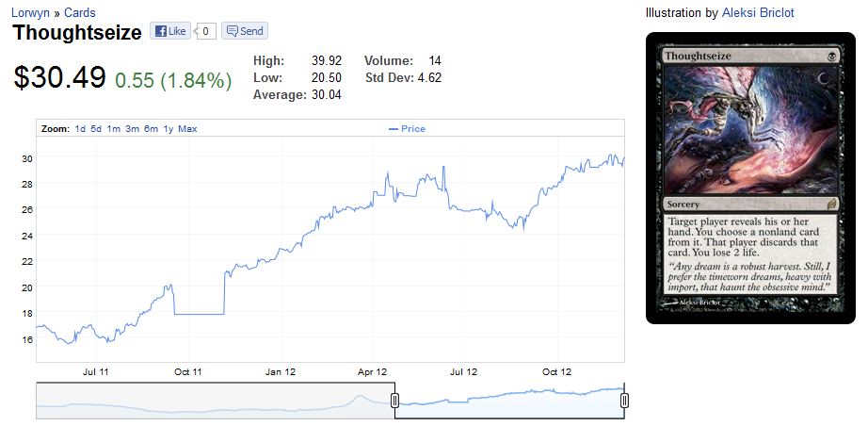Select the 3m zoom range

pyautogui.click(x=132, y=129)
